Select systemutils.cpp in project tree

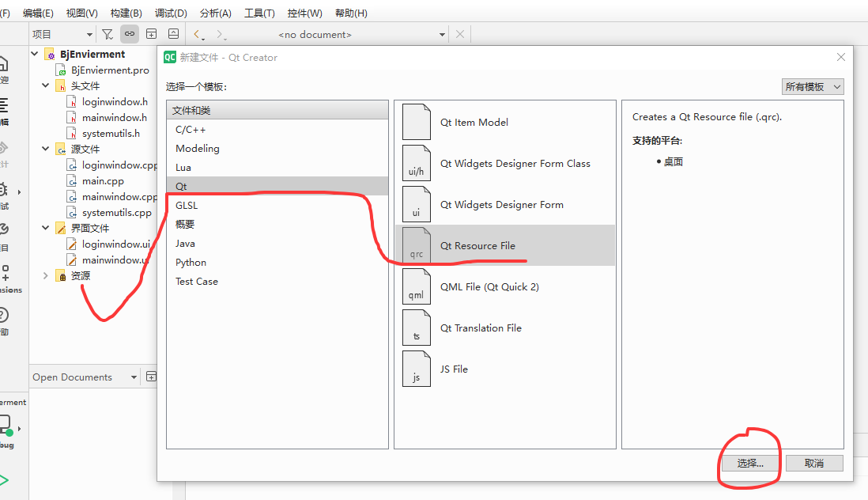[x=117, y=212]
